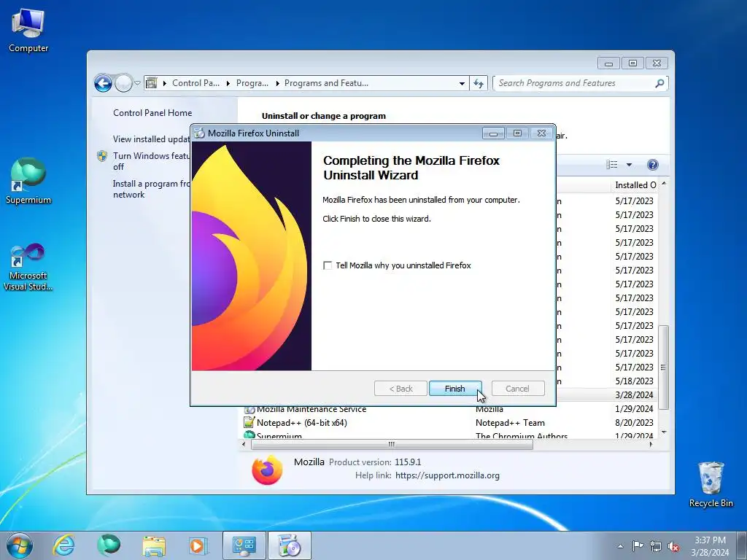Click the 5/18/2023 install date

634,381
